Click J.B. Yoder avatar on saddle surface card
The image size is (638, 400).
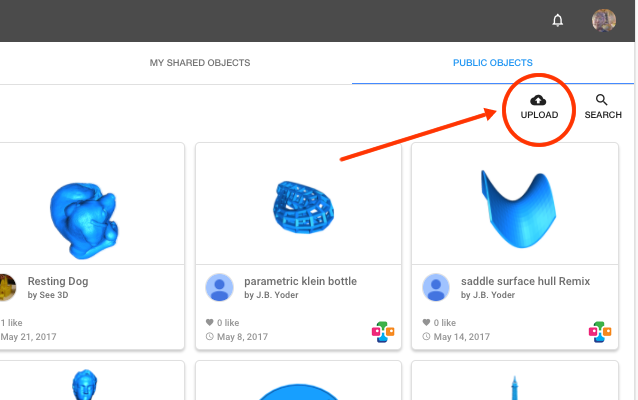point(436,287)
